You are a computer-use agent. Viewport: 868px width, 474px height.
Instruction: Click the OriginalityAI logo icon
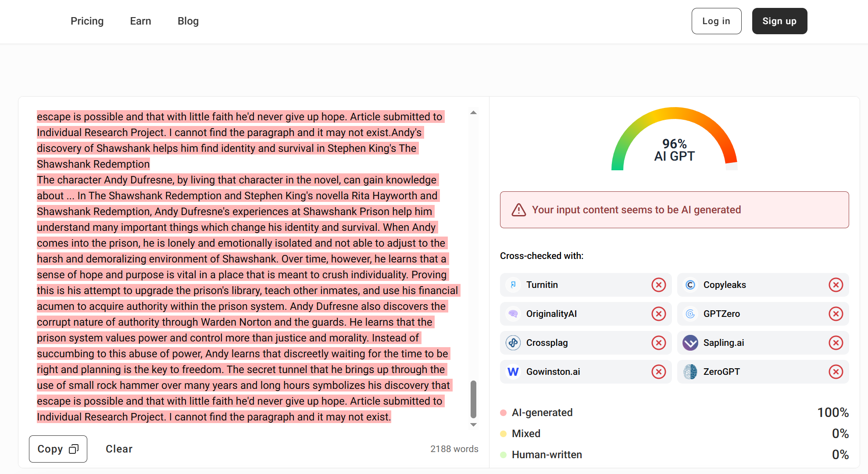(513, 314)
